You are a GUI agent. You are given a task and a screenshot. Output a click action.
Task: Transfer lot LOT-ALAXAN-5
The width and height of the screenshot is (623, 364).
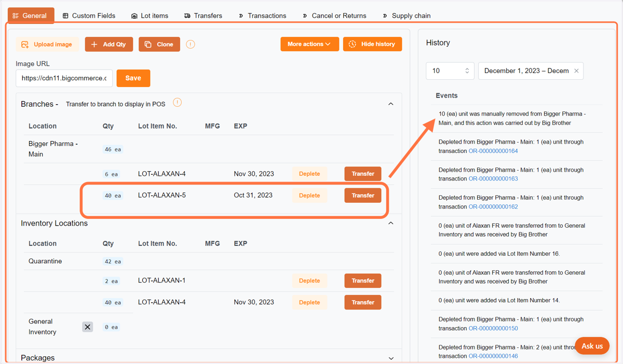tap(363, 195)
